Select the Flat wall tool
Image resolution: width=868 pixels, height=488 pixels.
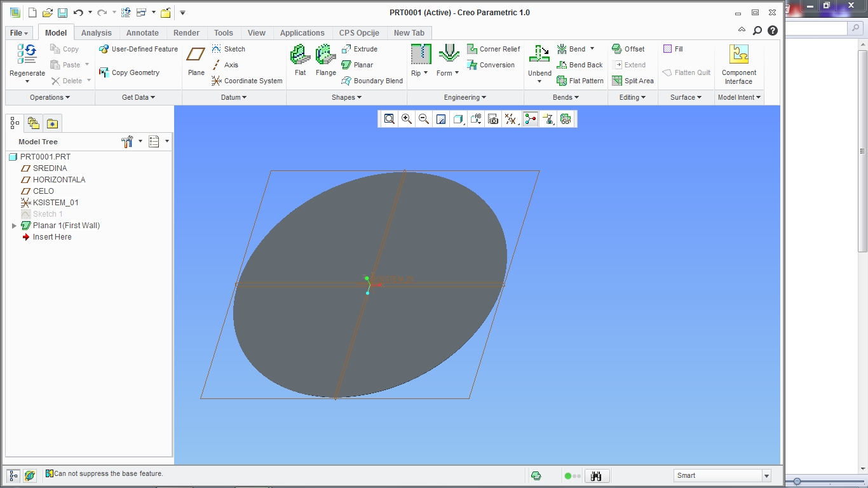(x=300, y=60)
